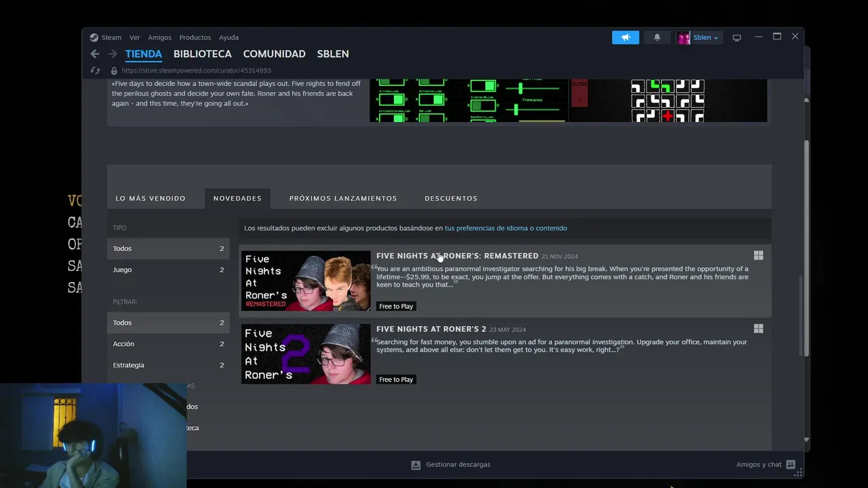Open the SBLEN profile tab
The image size is (868, 488).
point(333,54)
